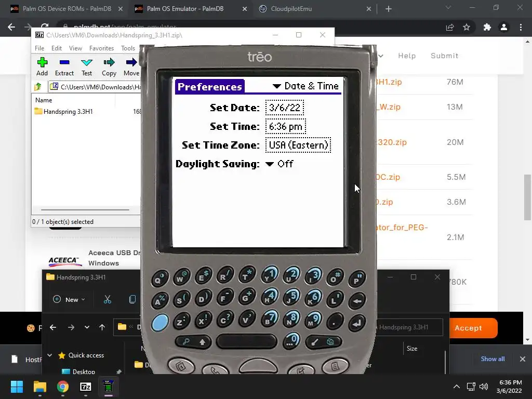Open recent locations chevron in File Explorer
The image size is (532, 399).
coord(87,327)
